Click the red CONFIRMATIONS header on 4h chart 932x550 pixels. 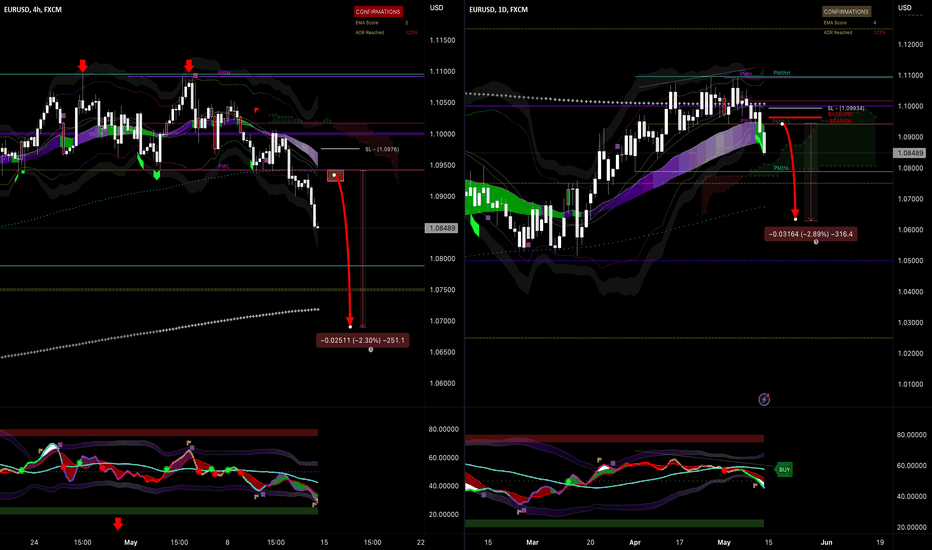tap(378, 11)
